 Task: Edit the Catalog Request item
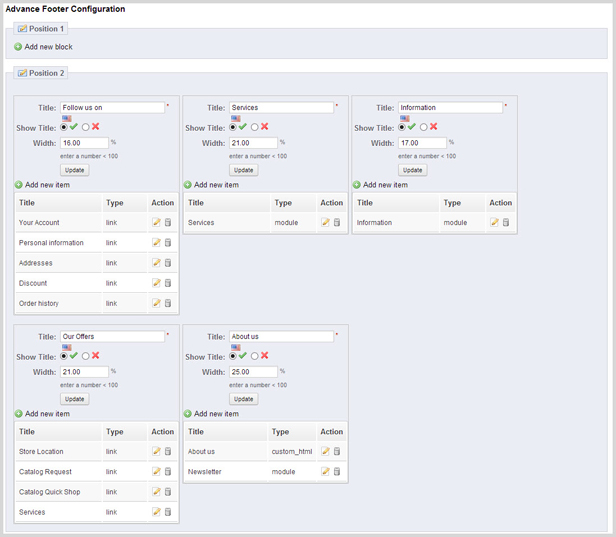coord(156,471)
